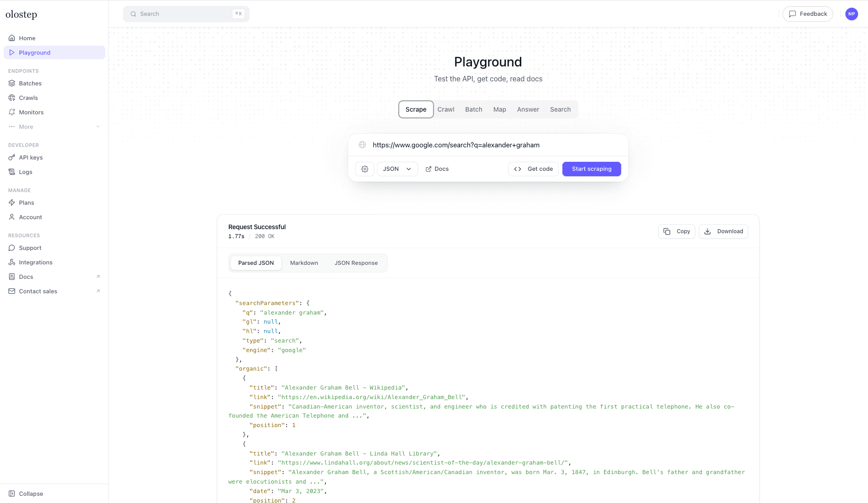The image size is (868, 503).
Task: Click the Wikipedia link in JSON output
Action: [x=371, y=397]
